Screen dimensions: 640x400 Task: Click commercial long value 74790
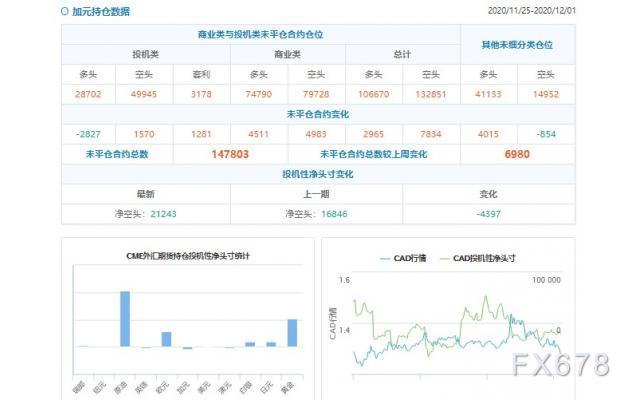(259, 94)
